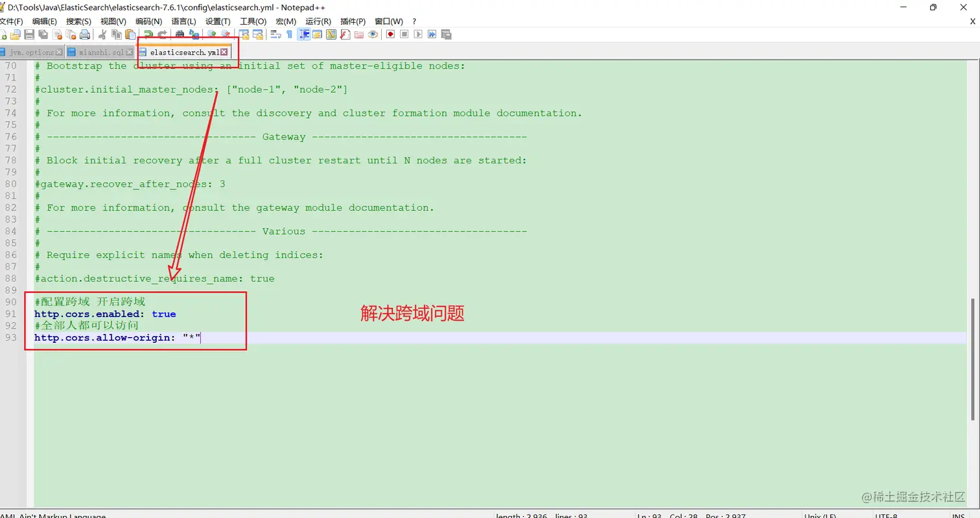The image size is (980, 518).
Task: Toggle Word Wrap toolbar icon
Action: tap(275, 34)
